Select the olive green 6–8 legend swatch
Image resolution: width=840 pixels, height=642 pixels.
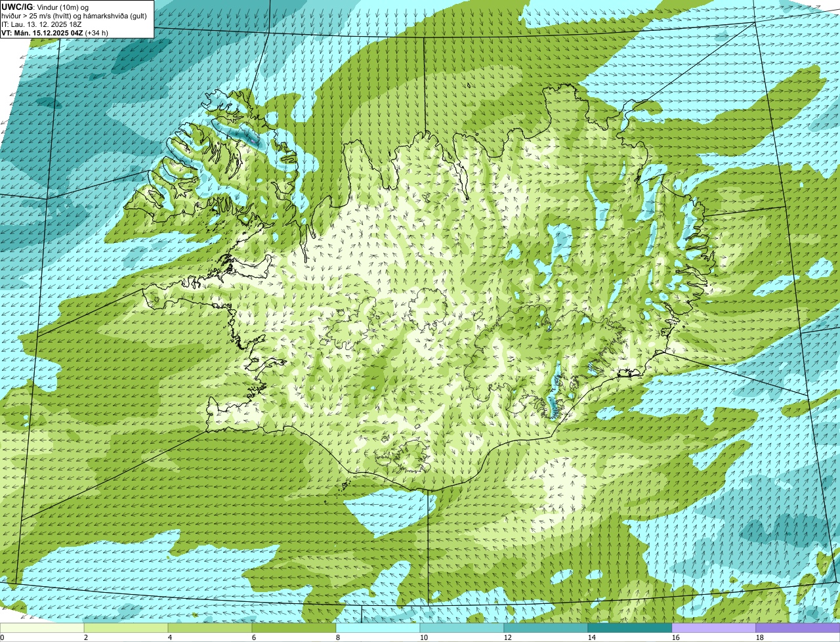coord(294,628)
